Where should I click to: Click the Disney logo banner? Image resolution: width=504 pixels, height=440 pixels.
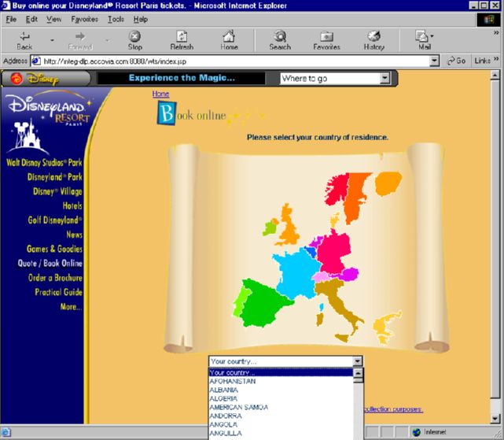tap(46, 79)
